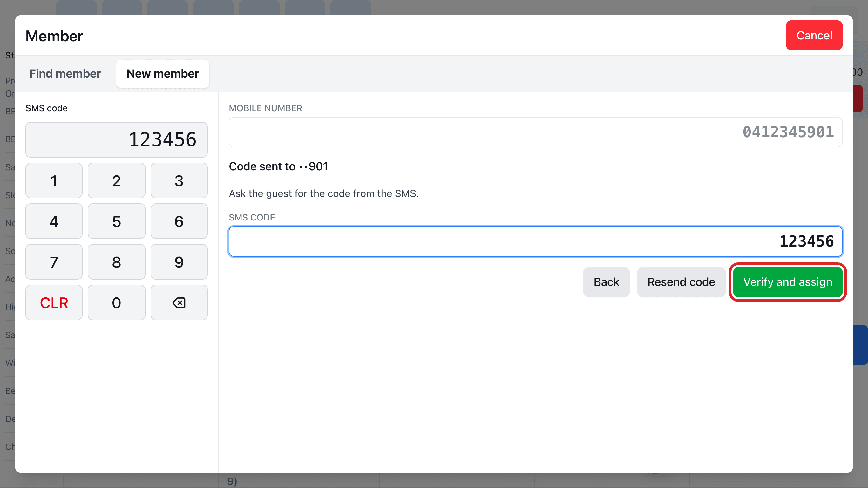Clear the code with CLR key
The image size is (868, 488).
(x=54, y=302)
